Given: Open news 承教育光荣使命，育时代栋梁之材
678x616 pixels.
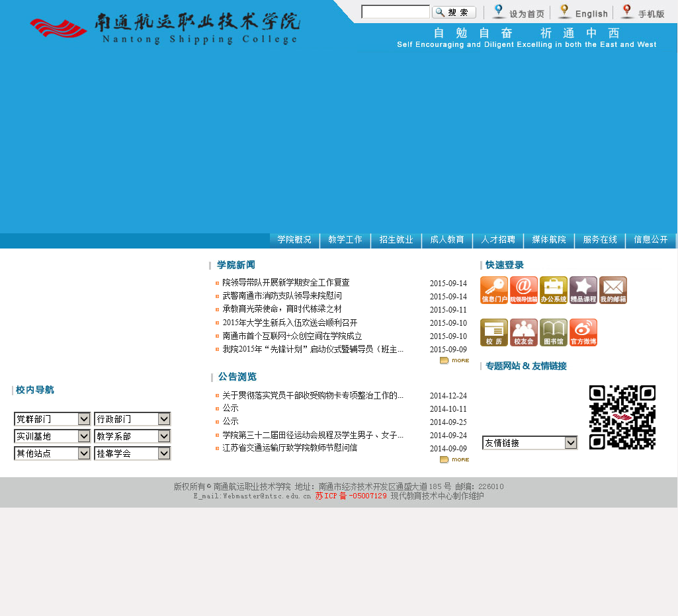Looking at the screenshot, I should [282, 309].
